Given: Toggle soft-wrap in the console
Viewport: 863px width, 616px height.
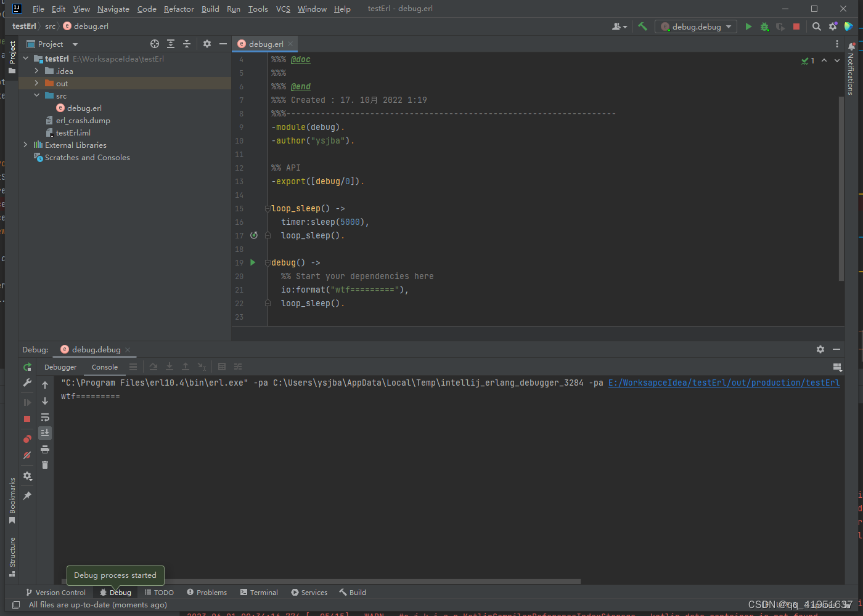Looking at the screenshot, I should pyautogui.click(x=45, y=417).
